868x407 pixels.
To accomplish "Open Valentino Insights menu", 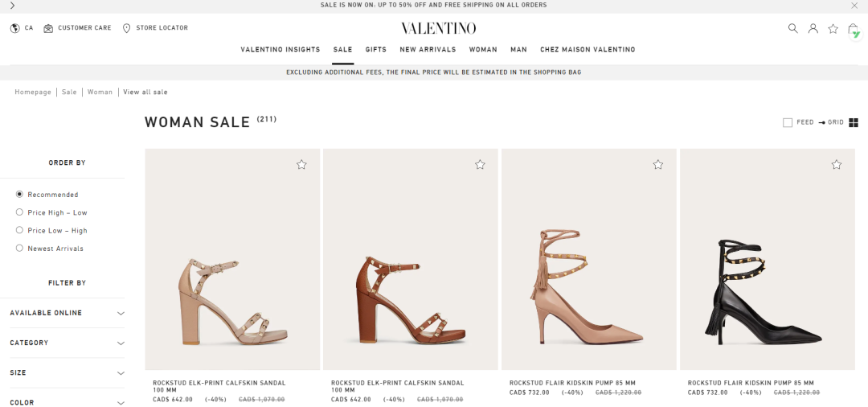I will [280, 49].
